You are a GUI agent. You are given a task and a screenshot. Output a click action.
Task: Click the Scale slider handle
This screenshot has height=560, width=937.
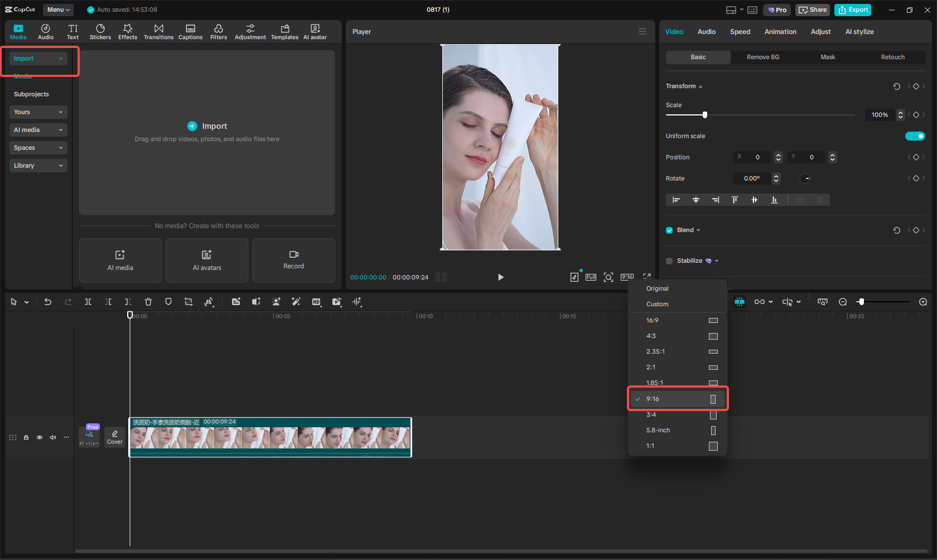(x=705, y=115)
